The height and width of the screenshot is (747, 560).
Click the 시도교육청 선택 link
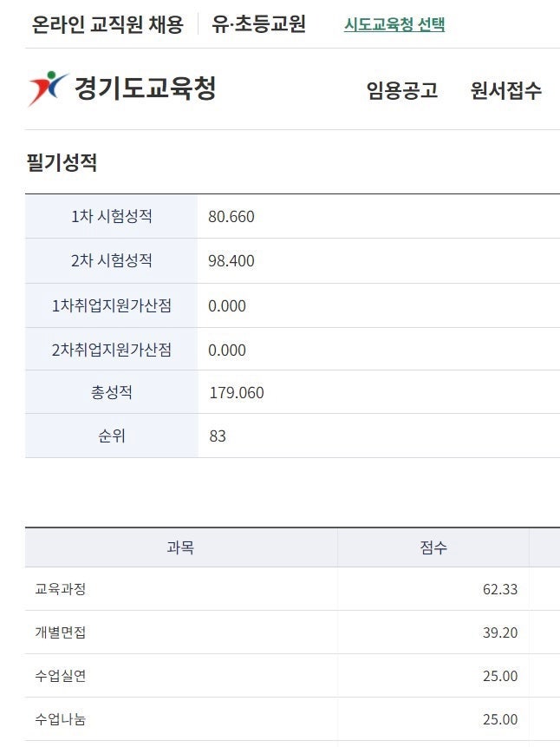[394, 24]
